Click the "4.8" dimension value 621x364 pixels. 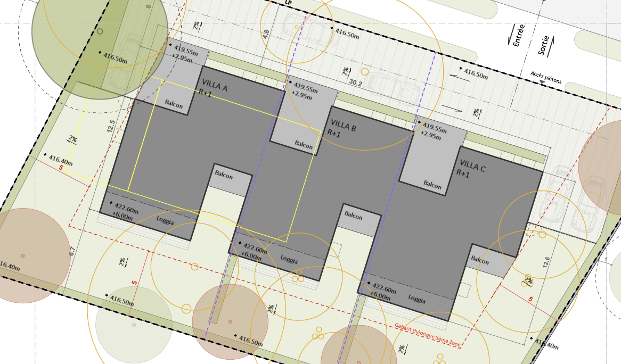[266, 34]
